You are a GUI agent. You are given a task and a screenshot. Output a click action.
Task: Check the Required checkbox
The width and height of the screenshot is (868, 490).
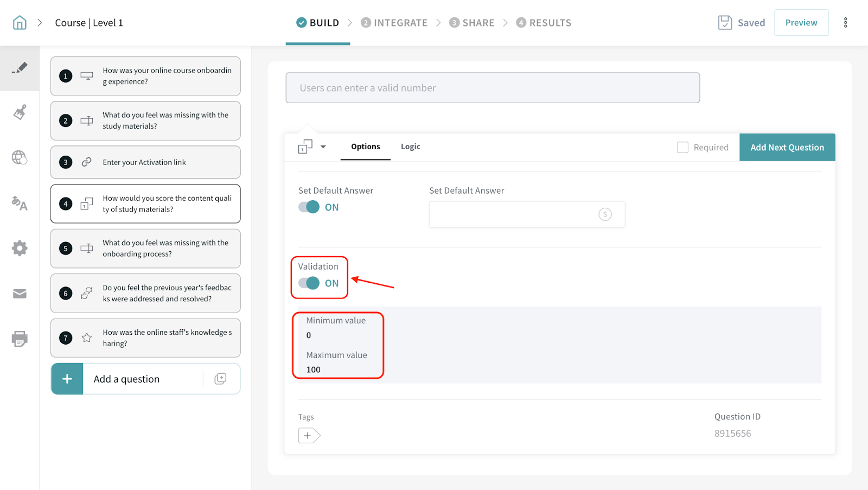[683, 148]
